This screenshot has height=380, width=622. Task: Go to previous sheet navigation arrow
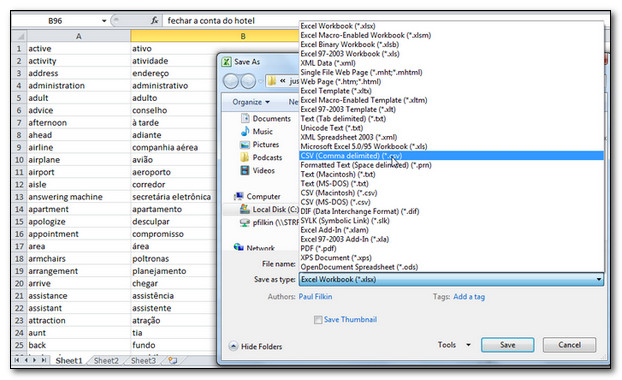pos(26,360)
